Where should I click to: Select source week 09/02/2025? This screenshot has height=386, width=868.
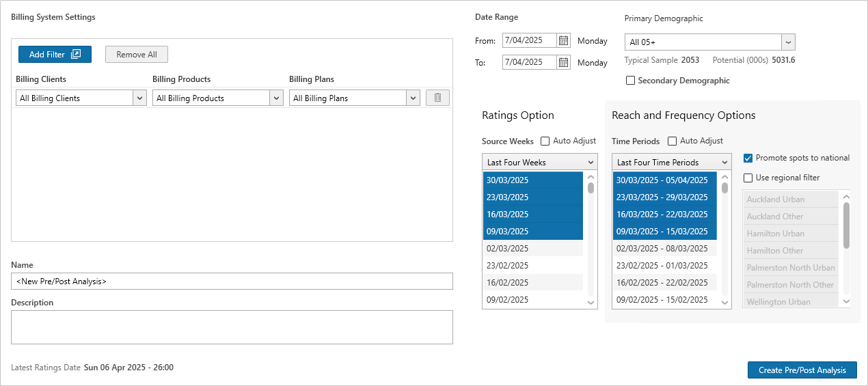533,300
